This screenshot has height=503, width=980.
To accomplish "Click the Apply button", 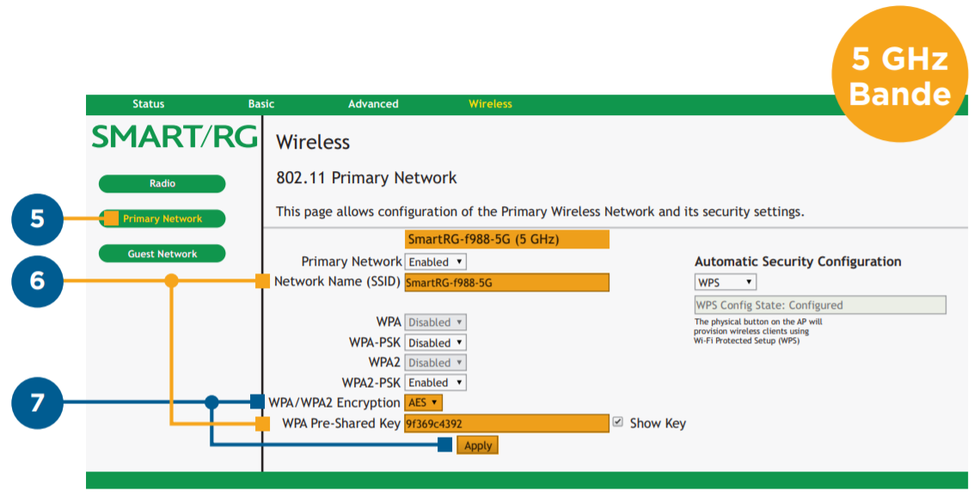I will (477, 445).
